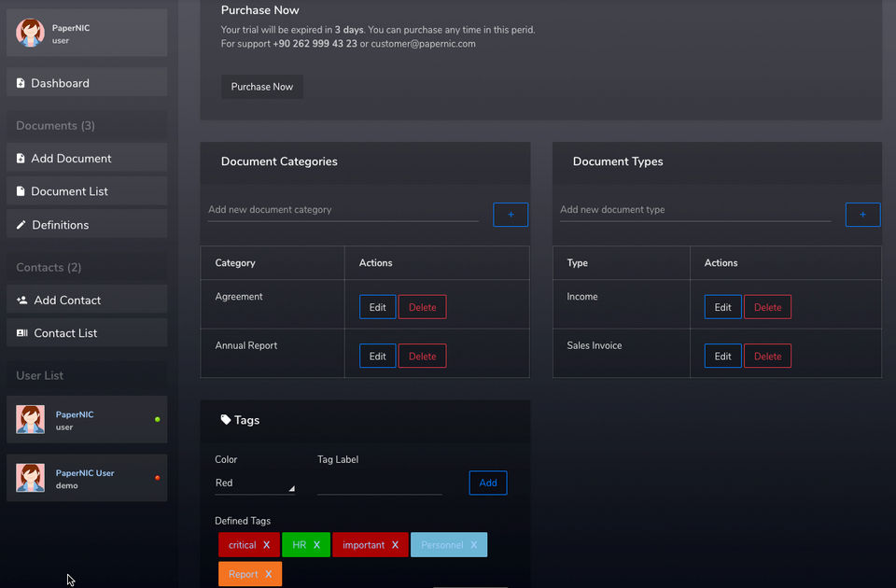This screenshot has height=588, width=896.
Task: Edit the Agreement category
Action: tap(377, 307)
